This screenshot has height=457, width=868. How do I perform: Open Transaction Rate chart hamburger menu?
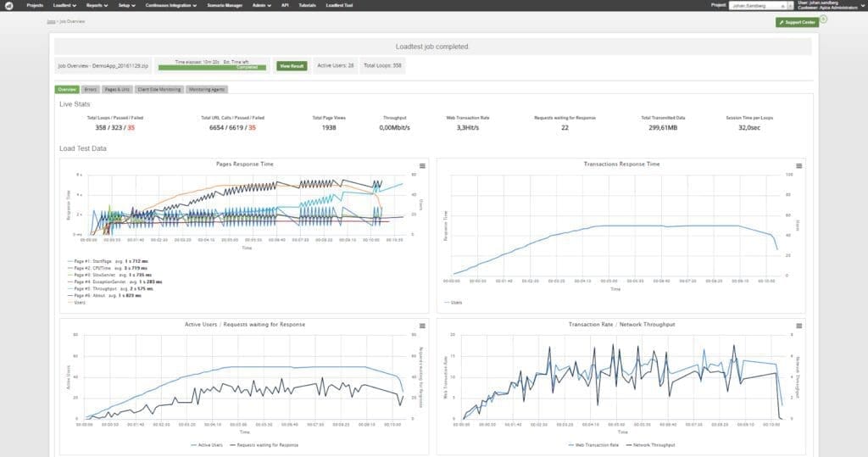798,326
